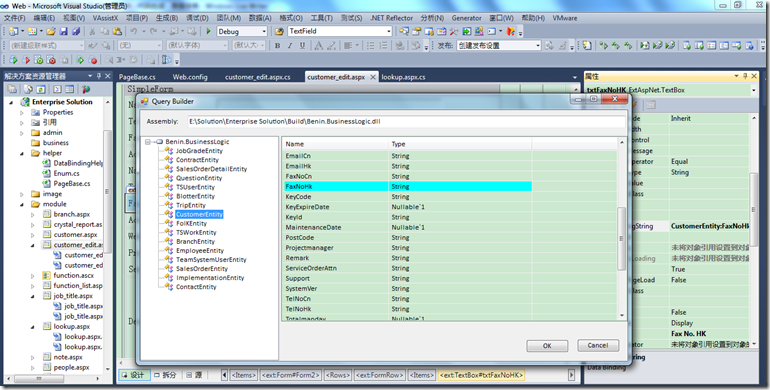Open the Debug configuration dropdown
The width and height of the screenshot is (770, 390).
click(264, 31)
